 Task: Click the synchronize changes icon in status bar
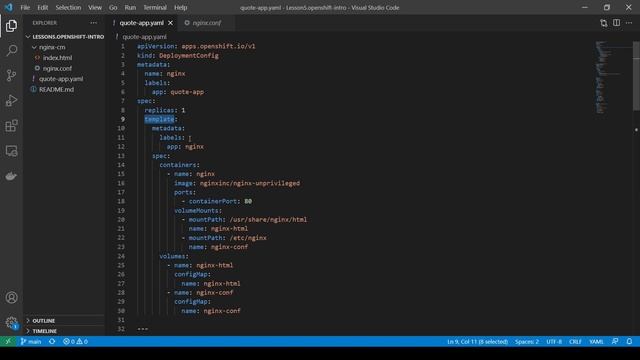click(52, 341)
